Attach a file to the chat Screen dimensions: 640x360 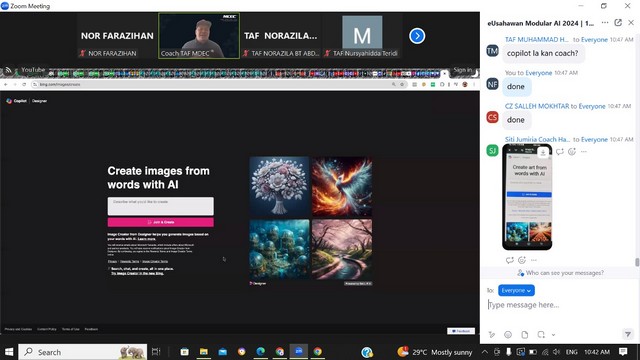click(524, 335)
